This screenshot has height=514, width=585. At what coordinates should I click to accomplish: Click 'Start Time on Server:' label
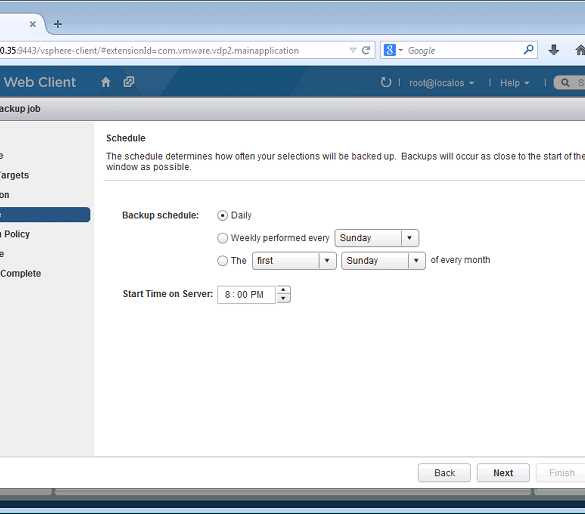coord(168,294)
